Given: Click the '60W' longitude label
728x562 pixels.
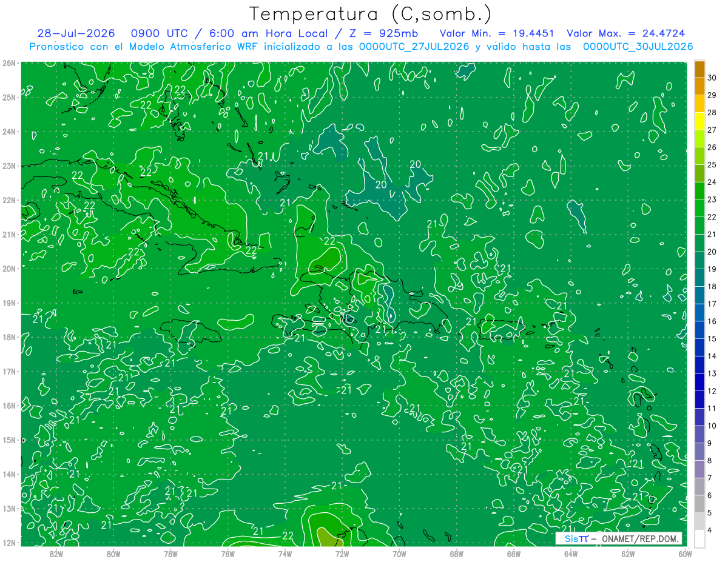Looking at the screenshot, I should pos(686,554).
